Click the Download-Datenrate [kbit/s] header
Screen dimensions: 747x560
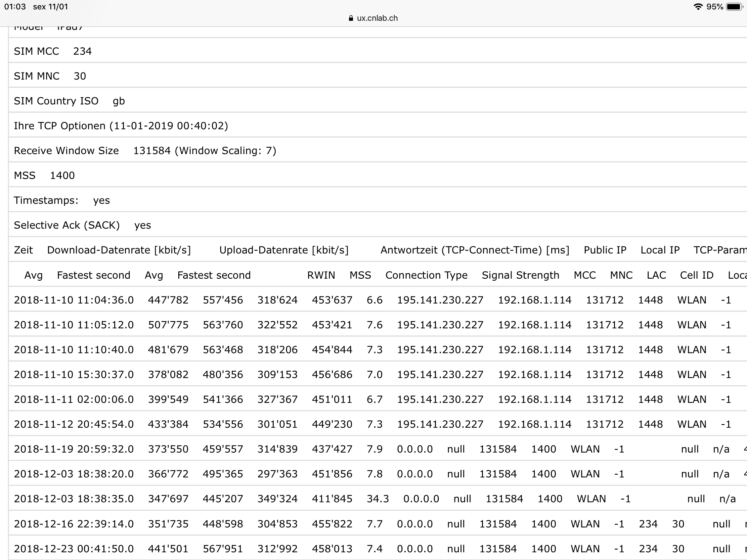(119, 250)
